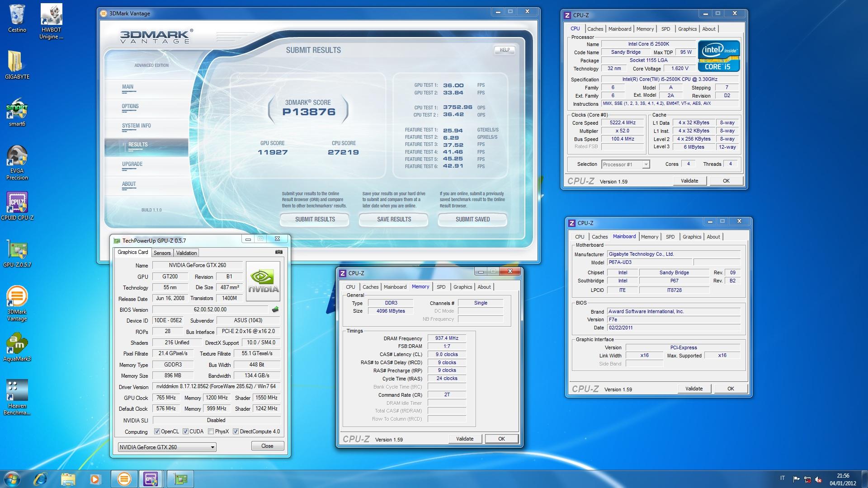The width and height of the screenshot is (868, 488).
Task: Expand the Processor #1 selection dropdown
Action: point(626,164)
